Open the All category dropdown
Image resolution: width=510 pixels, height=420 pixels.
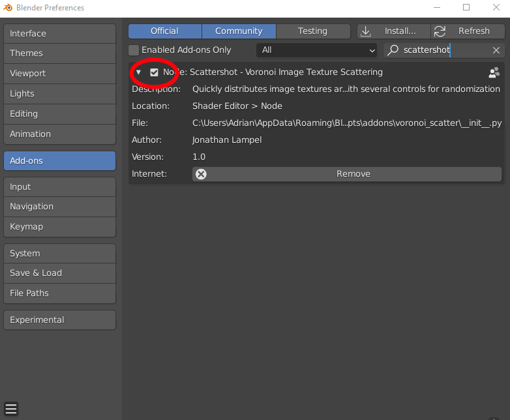coord(316,50)
